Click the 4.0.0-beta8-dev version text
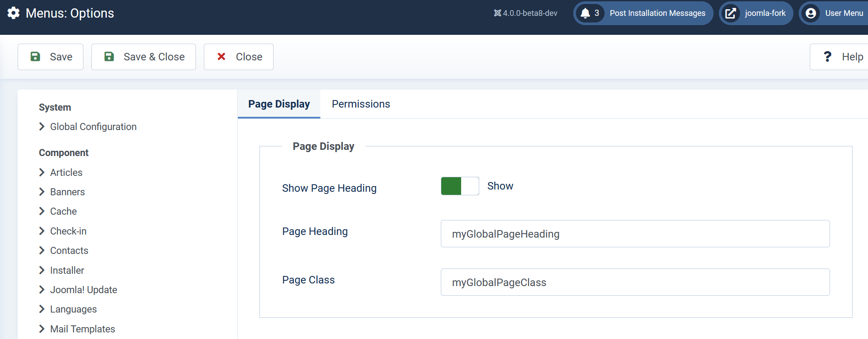The image size is (868, 339). coord(530,13)
